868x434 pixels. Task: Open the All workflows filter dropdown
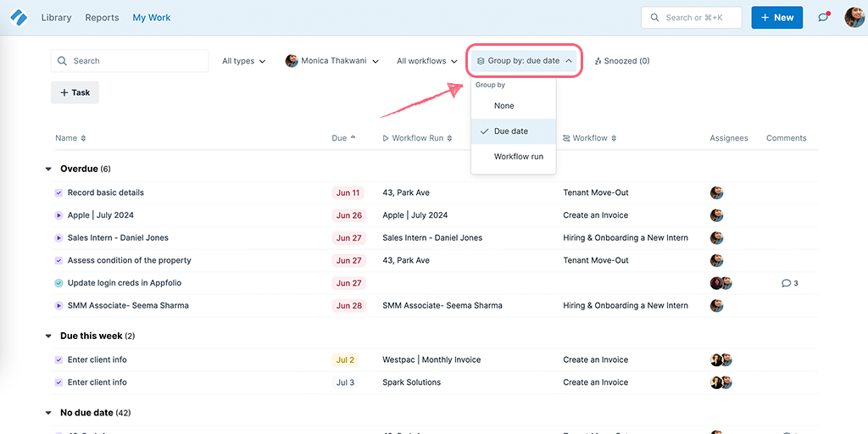[427, 61]
